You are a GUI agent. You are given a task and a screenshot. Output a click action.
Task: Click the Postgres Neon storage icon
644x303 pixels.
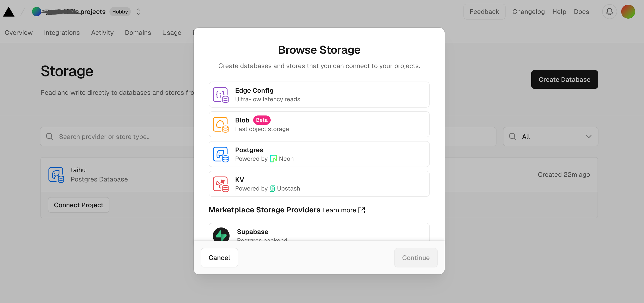pos(220,154)
